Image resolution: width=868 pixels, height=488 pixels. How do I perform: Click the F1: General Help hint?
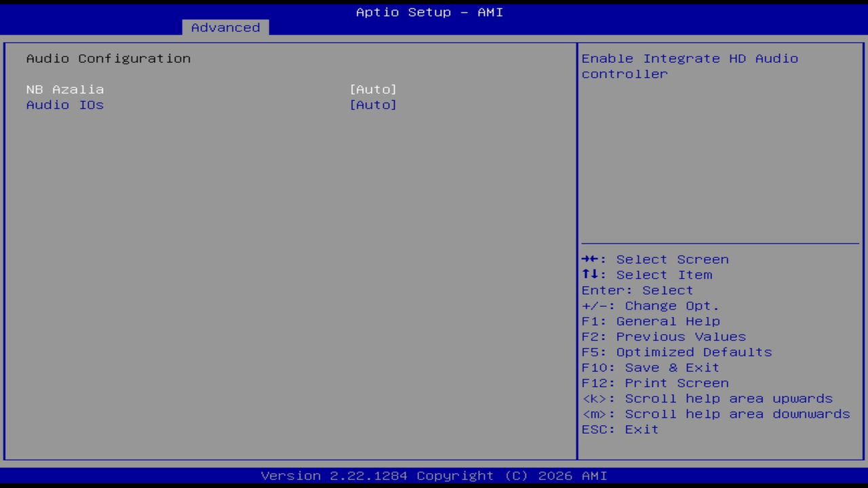tap(651, 322)
